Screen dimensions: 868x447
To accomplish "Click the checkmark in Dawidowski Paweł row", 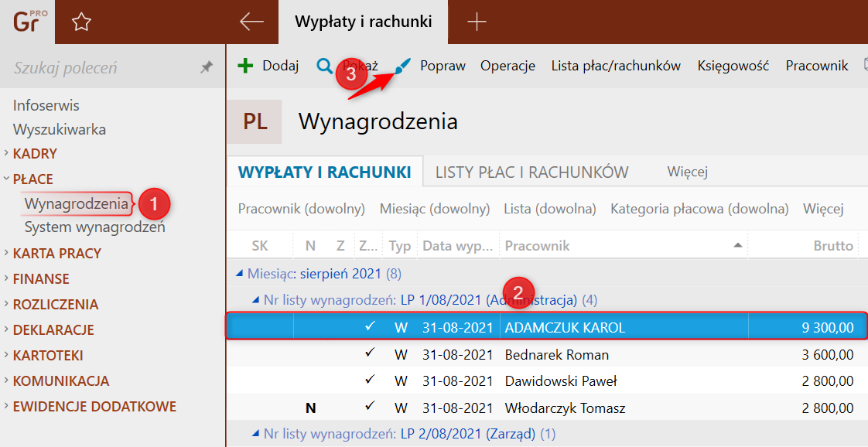I will point(370,380).
